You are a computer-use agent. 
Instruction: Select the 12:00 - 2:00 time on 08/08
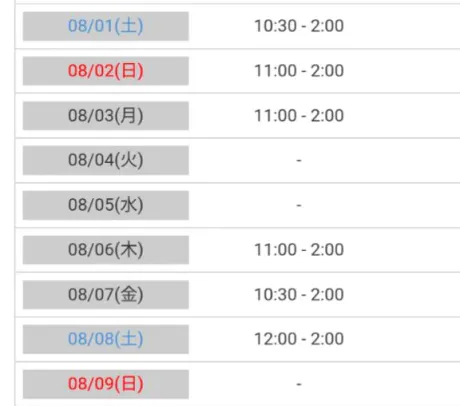coord(299,339)
